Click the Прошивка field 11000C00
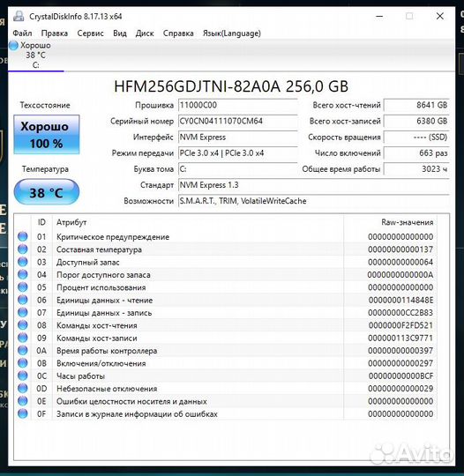The width and height of the screenshot is (464, 476). pyautogui.click(x=237, y=105)
